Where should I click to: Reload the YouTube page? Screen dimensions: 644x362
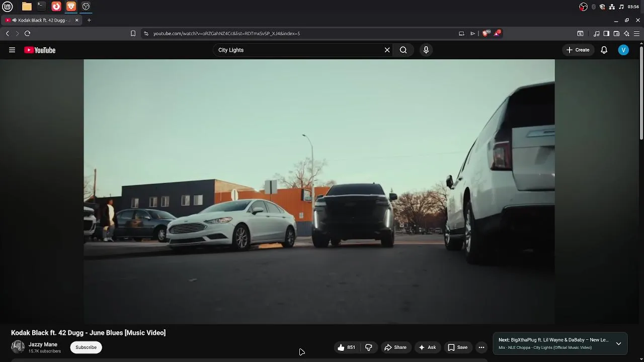(x=27, y=34)
